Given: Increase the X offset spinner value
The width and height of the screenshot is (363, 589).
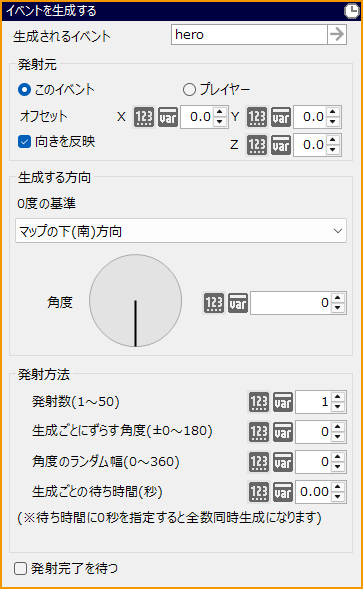Looking at the screenshot, I should [x=219, y=112].
